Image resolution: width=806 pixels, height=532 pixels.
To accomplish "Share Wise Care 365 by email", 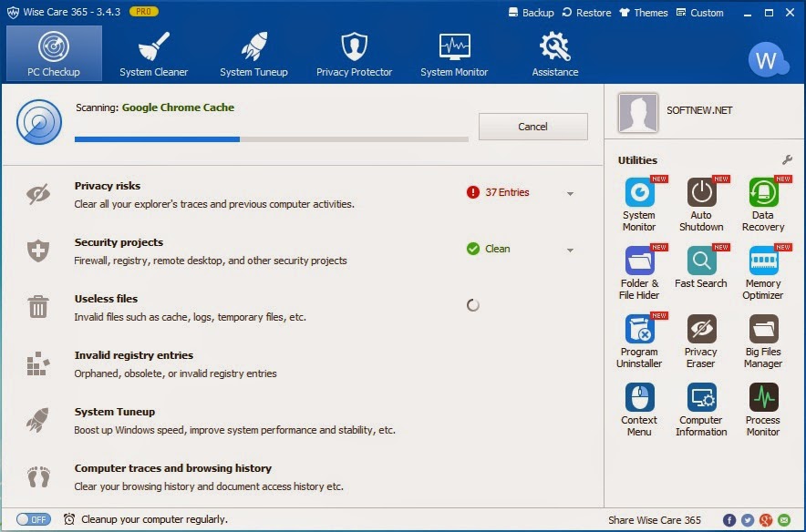I will (x=784, y=520).
